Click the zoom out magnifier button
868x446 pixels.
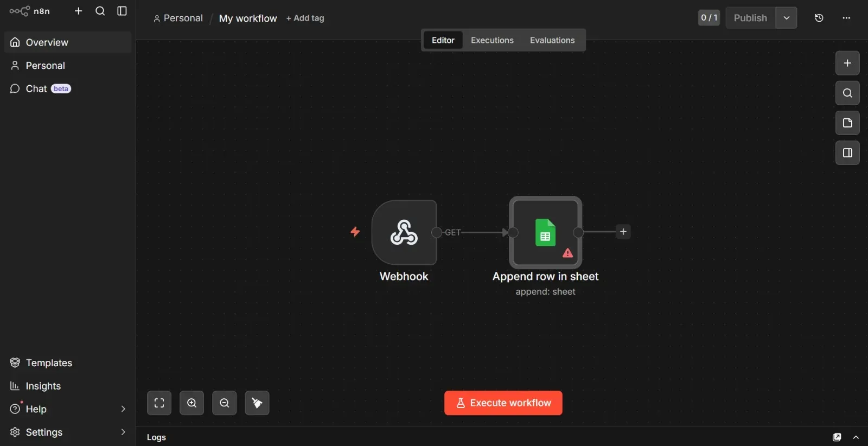coord(224,403)
